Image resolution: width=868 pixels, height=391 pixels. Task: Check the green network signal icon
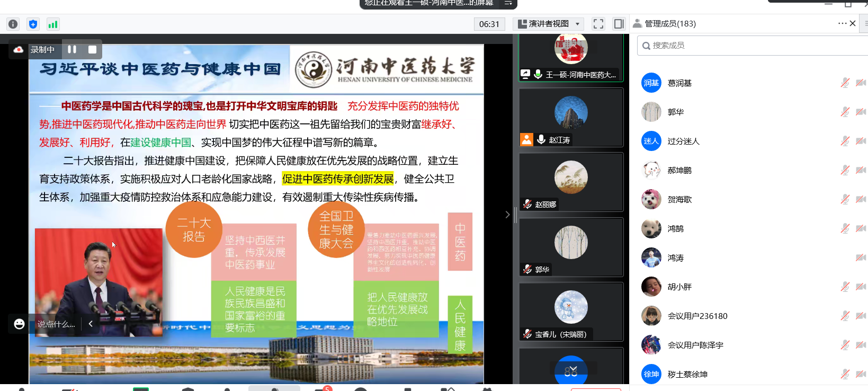(53, 24)
